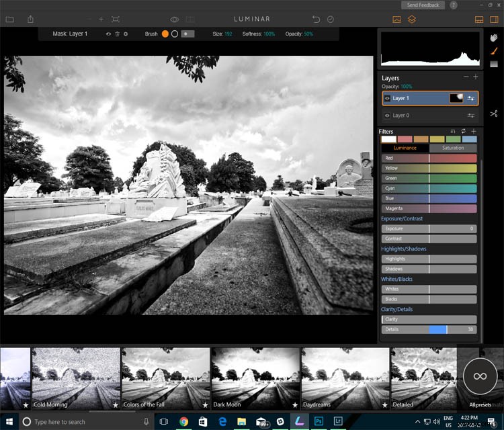Collapse the Exposure/Contrast section
This screenshot has height=430, width=504.
[402, 218]
